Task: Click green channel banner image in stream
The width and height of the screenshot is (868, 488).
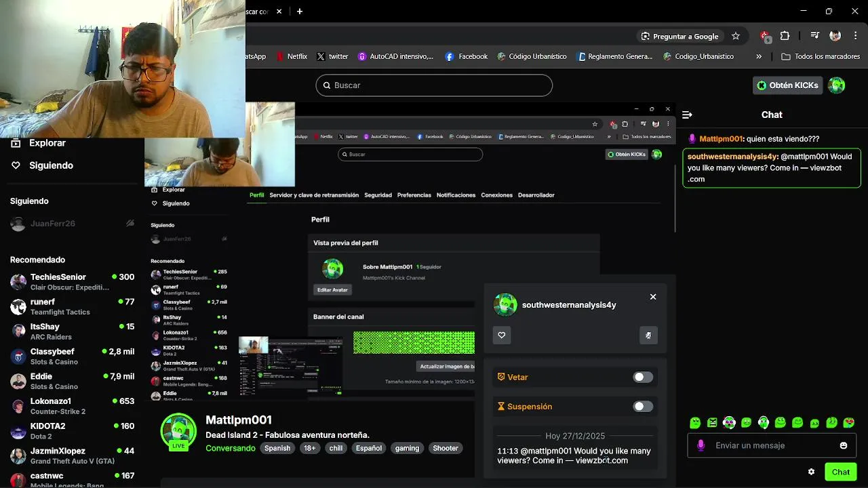Action: [414, 343]
